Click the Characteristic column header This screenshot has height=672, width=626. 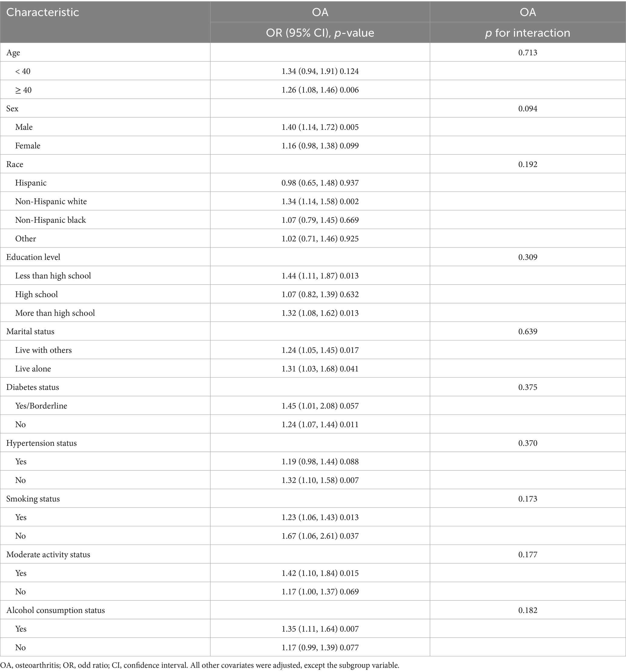point(43,12)
